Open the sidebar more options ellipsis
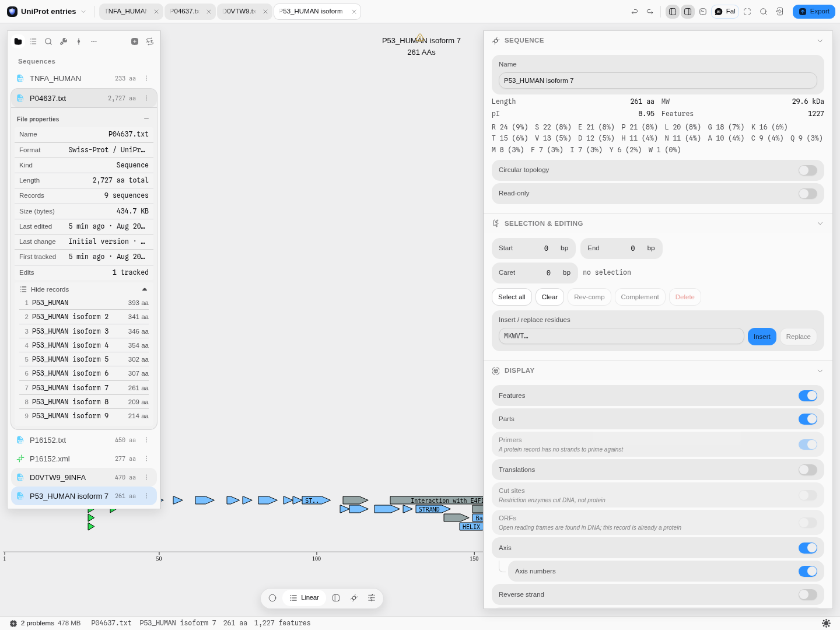The width and height of the screenshot is (840, 630). [94, 41]
